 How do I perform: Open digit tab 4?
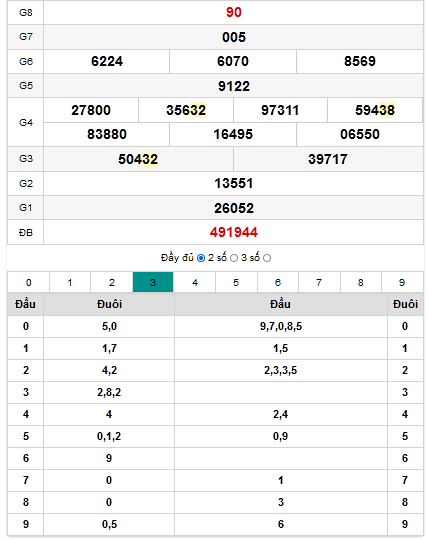click(195, 282)
